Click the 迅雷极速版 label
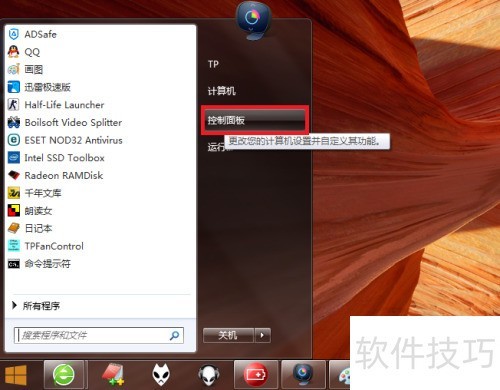Viewport: 500px width, 390px height. [48, 87]
